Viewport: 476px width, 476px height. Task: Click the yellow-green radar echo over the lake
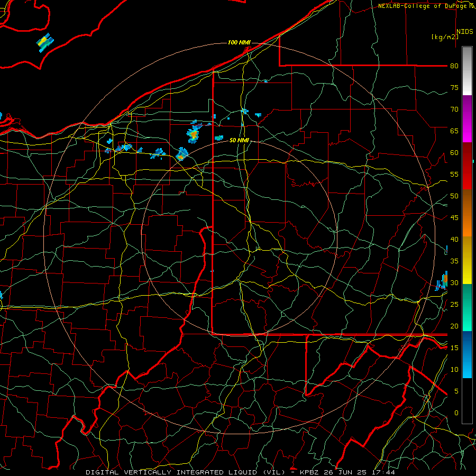(x=45, y=42)
